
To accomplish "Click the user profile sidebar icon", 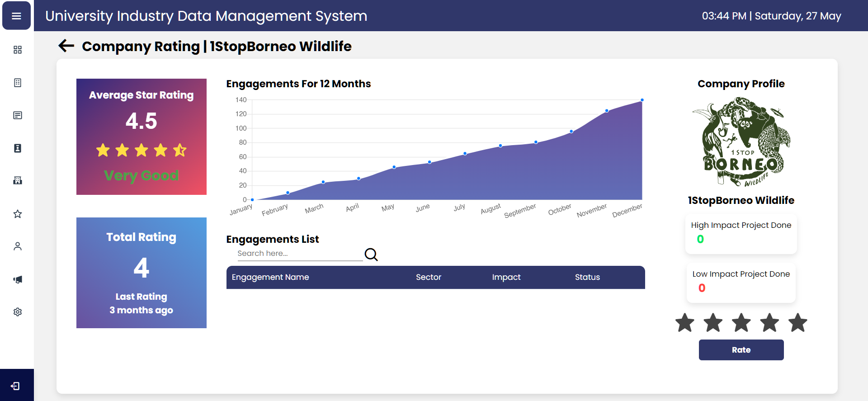I will coord(18,246).
